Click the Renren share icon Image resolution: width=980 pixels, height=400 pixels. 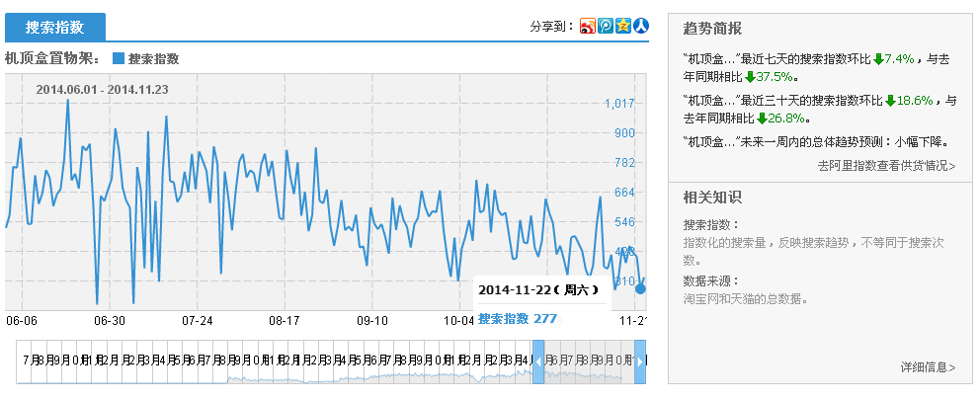641,27
